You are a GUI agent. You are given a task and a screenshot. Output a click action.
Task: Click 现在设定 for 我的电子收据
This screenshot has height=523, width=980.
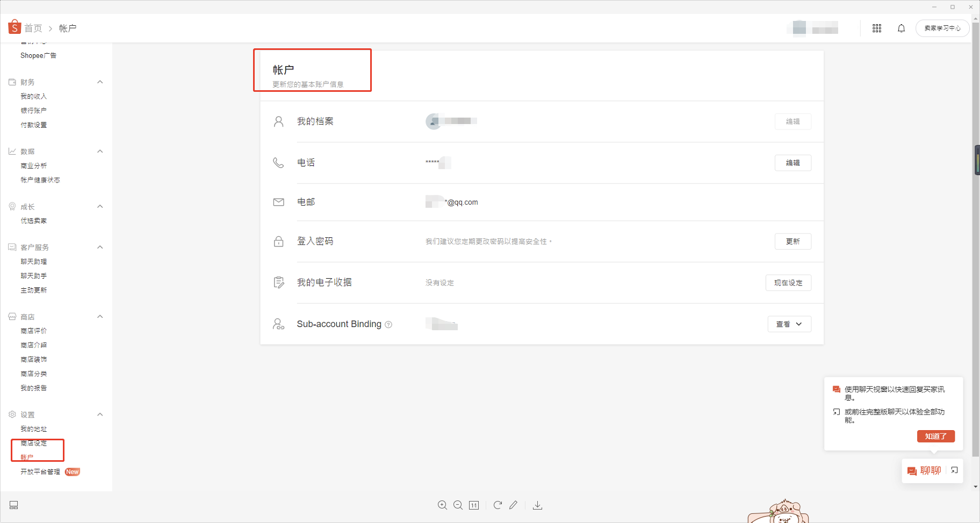click(x=789, y=283)
